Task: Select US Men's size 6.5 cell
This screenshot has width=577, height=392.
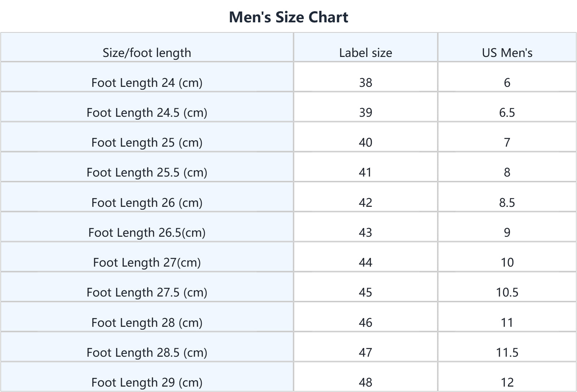Action: click(x=507, y=112)
